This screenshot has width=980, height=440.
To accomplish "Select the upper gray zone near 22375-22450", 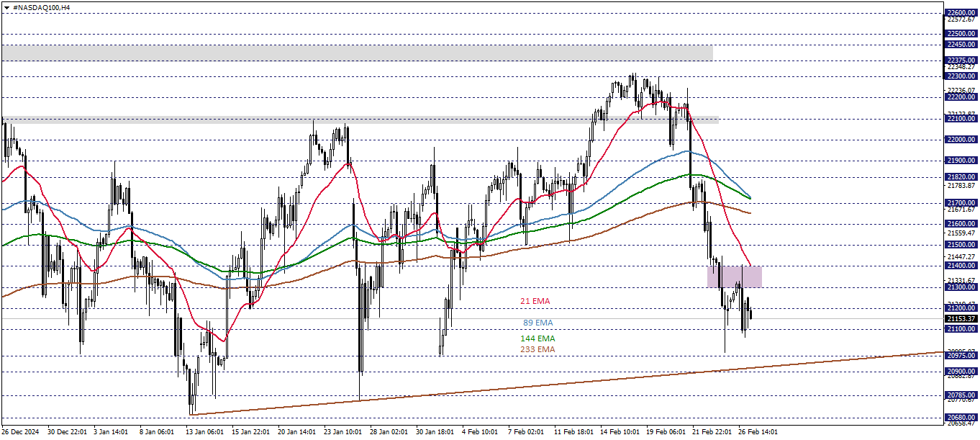I will pyautogui.click(x=357, y=53).
